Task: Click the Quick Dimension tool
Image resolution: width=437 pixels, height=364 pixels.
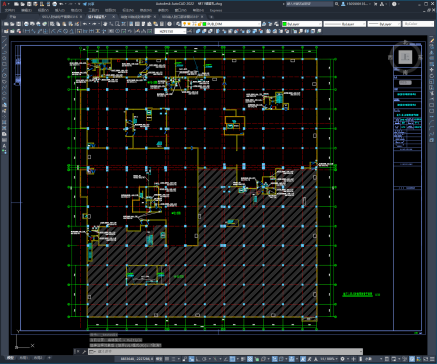Action: point(79,31)
